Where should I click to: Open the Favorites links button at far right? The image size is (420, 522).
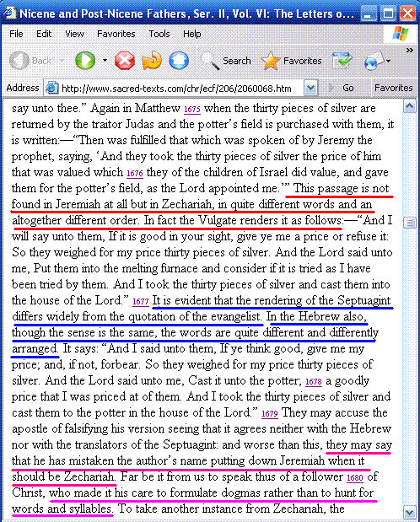click(393, 88)
